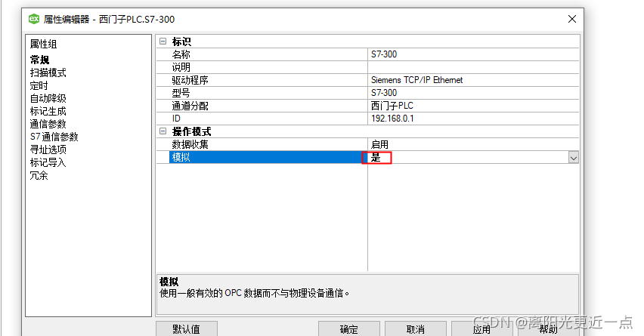Select the 标记生成 property group
This screenshot has width=644, height=336.
pyautogui.click(x=48, y=111)
